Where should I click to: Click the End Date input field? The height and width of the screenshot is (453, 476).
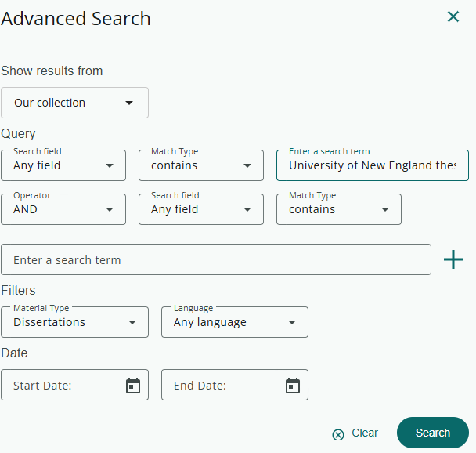(x=235, y=385)
